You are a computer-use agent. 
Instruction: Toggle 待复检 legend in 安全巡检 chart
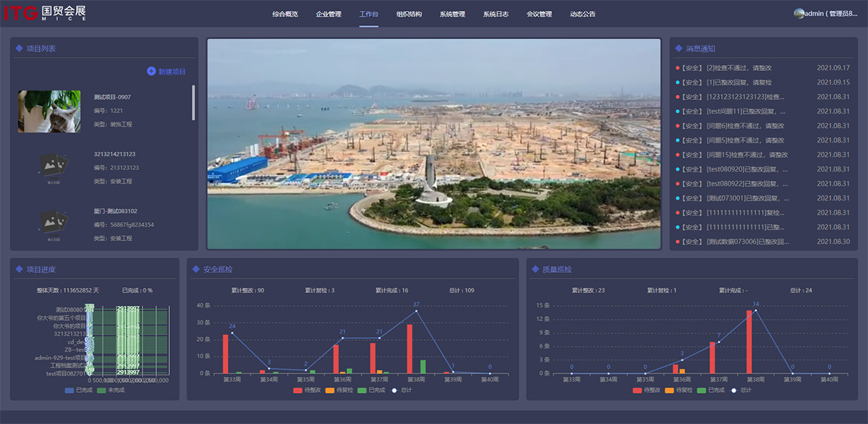[338, 390]
